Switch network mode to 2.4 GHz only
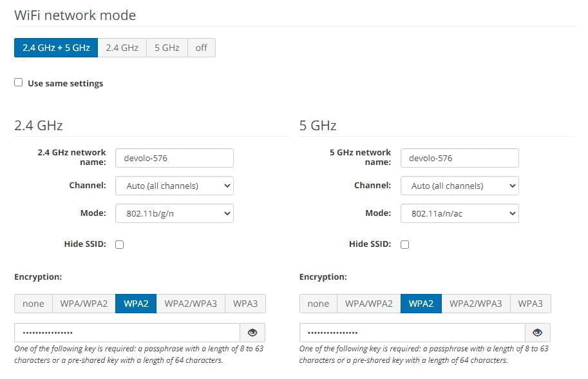The height and width of the screenshot is (379, 588). 122,48
